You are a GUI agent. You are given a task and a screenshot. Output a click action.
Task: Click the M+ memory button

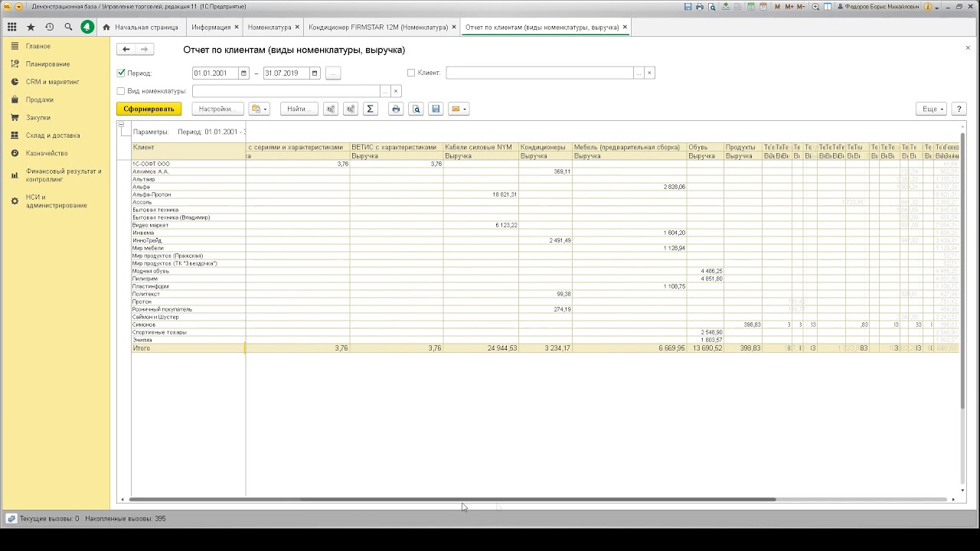(x=789, y=6)
